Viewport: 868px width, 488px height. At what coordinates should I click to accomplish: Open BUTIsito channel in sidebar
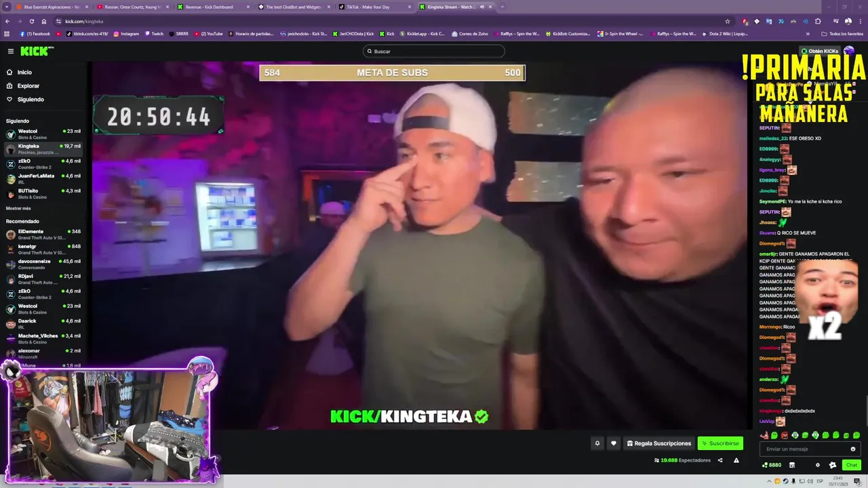[43, 193]
